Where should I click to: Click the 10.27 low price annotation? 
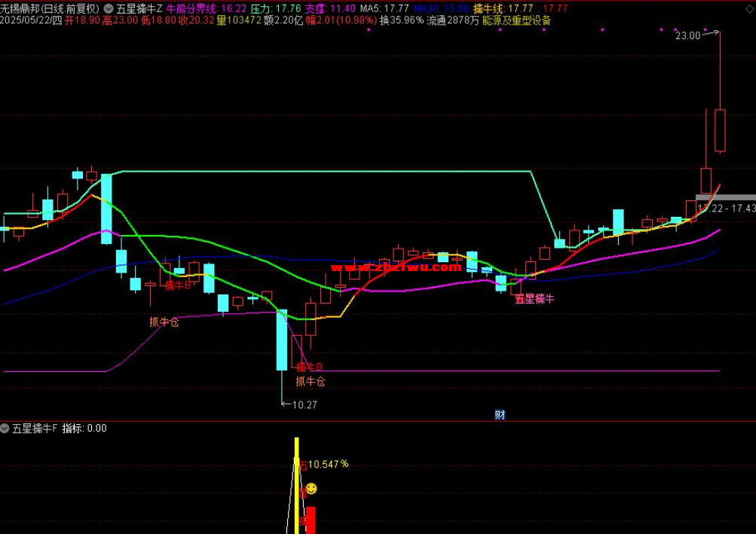pyautogui.click(x=305, y=405)
